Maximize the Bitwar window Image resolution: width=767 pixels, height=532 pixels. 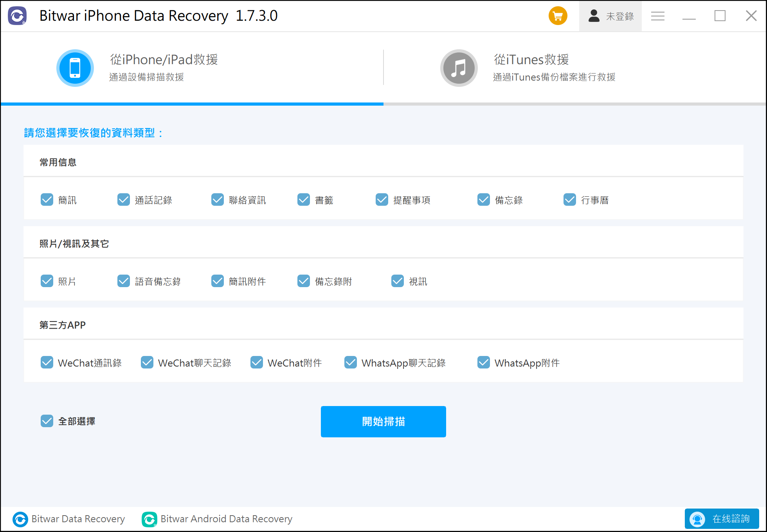click(720, 16)
